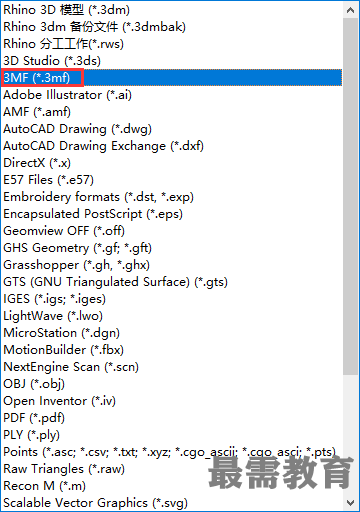This screenshot has width=360, height=512.
Task: Select Rhino 3D 模型 (*.3dm) format
Action: point(172,10)
